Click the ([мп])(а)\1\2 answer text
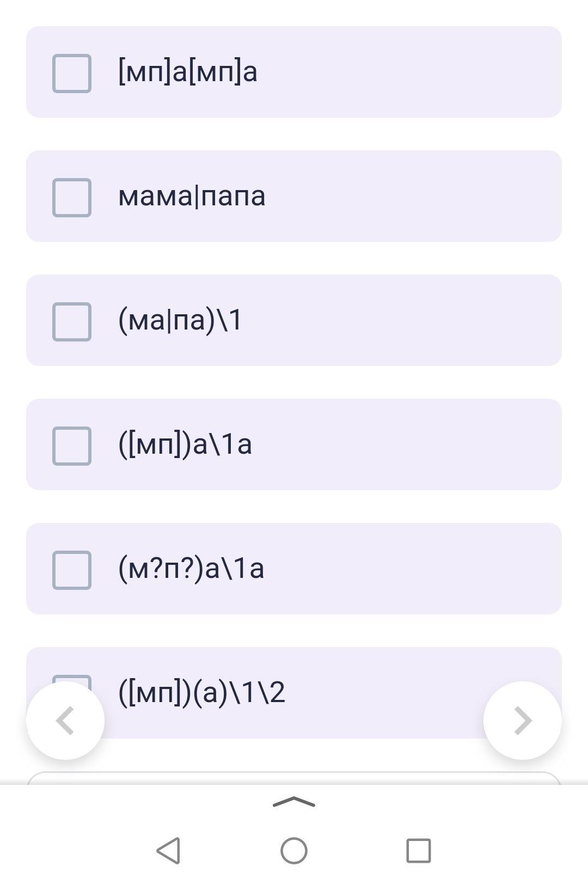 [x=201, y=693]
